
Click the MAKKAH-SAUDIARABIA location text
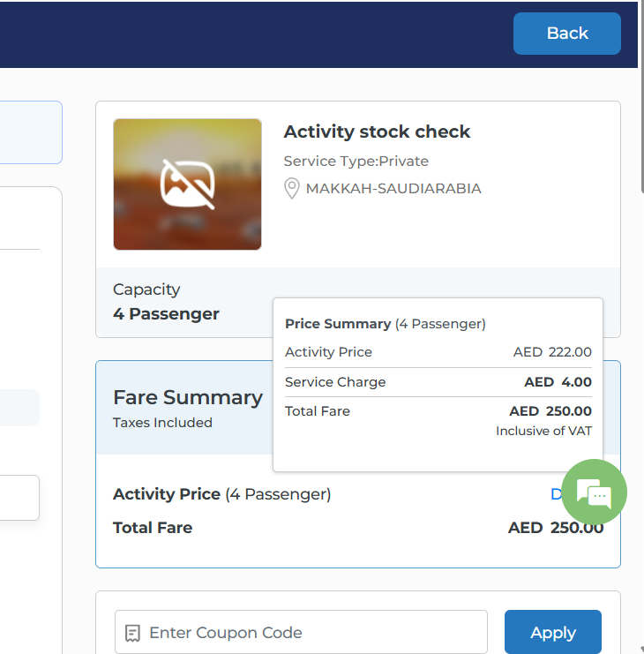click(x=393, y=188)
